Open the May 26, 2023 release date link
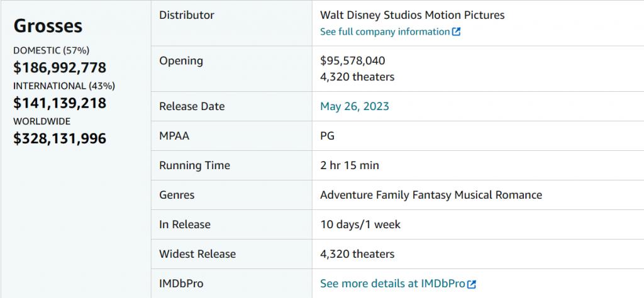 pyautogui.click(x=354, y=106)
